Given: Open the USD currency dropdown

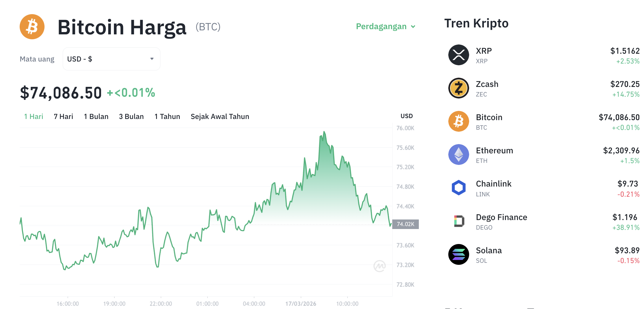Looking at the screenshot, I should click(x=111, y=59).
